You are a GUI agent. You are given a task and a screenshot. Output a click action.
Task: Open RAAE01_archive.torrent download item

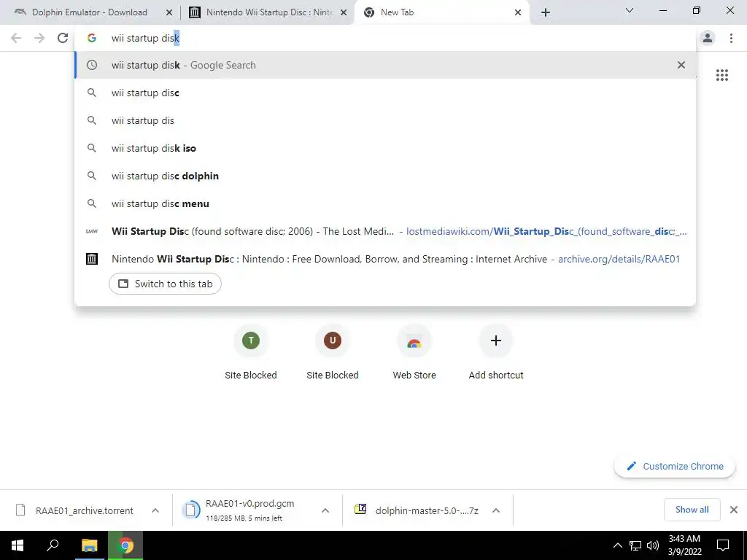tap(76, 510)
